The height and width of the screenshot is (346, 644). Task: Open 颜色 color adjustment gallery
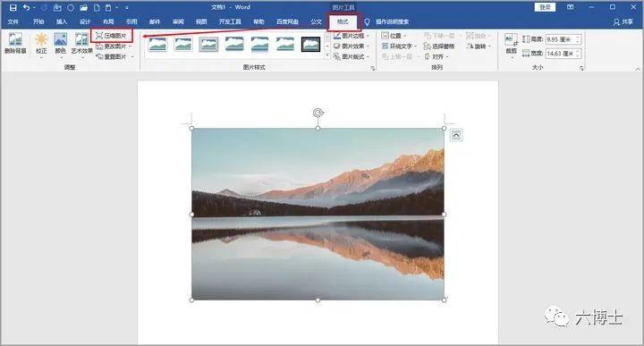(x=61, y=44)
